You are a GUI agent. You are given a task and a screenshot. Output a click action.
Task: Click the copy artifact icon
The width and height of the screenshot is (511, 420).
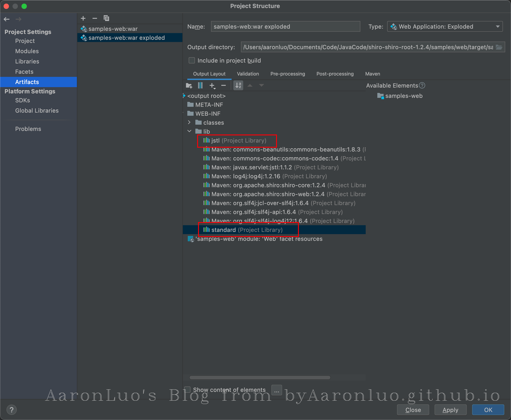[x=106, y=18]
